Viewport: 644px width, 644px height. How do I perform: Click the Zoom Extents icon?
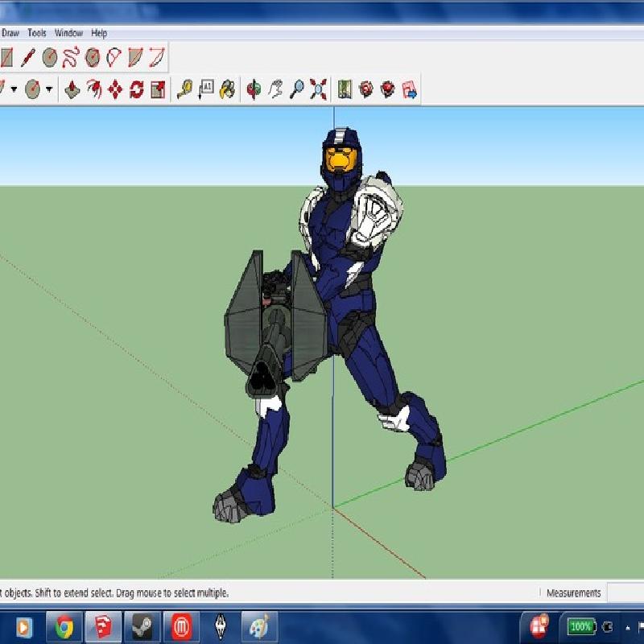point(318,89)
